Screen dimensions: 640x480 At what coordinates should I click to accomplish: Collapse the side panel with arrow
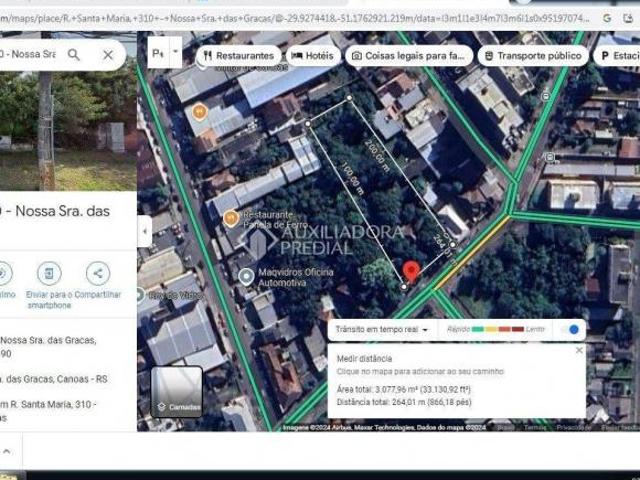click(x=144, y=231)
